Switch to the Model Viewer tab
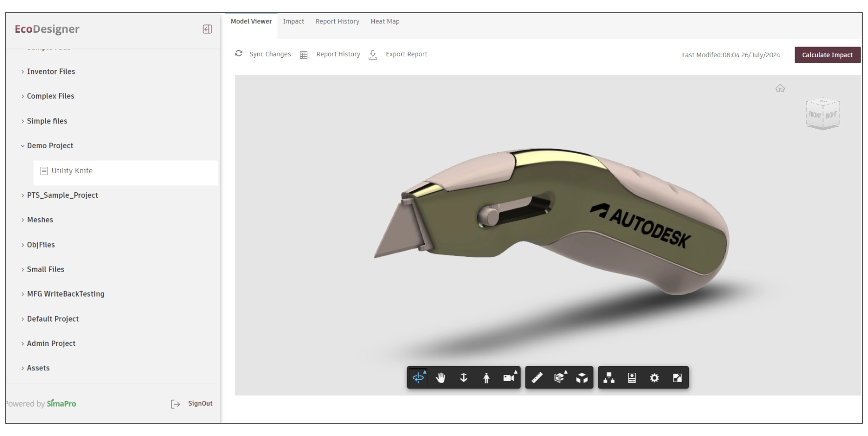868x436 pixels. click(251, 22)
